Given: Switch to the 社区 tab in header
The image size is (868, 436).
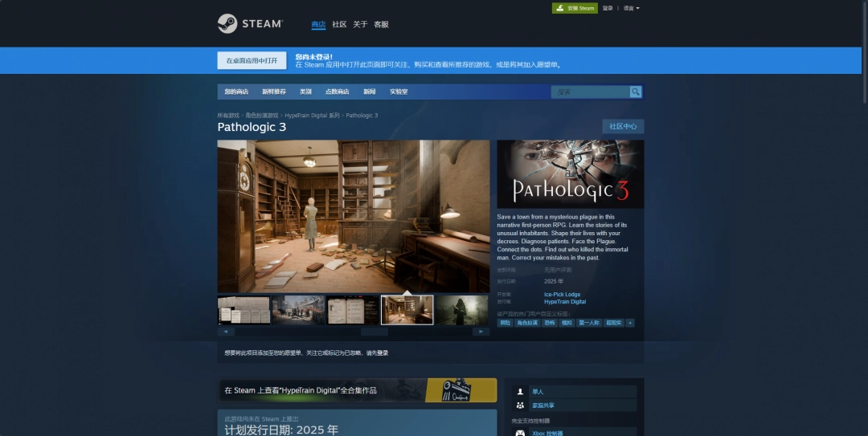Looking at the screenshot, I should click(x=339, y=24).
